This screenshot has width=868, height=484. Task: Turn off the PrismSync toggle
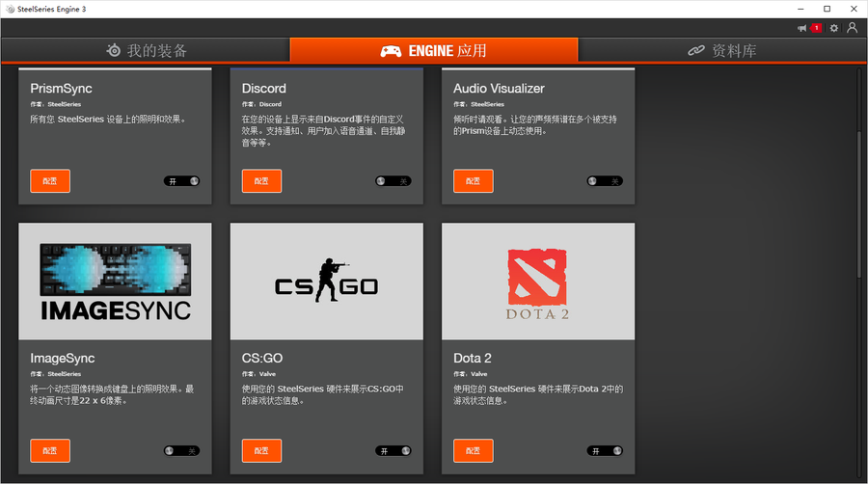(181, 181)
